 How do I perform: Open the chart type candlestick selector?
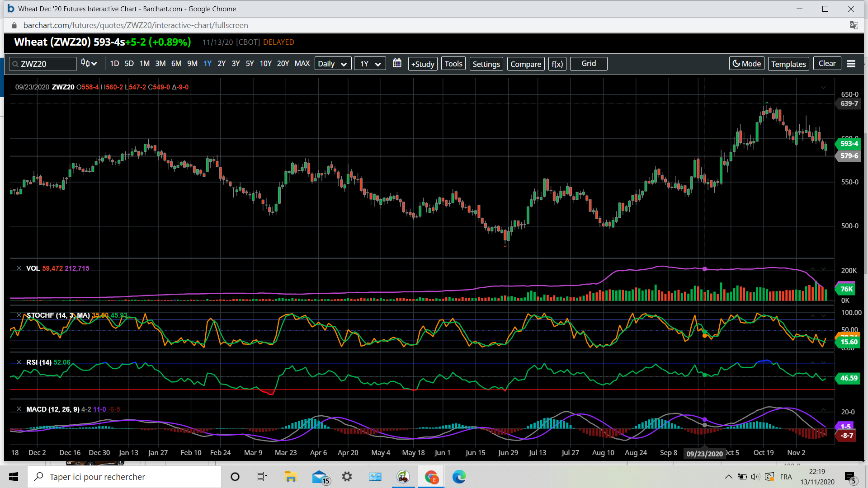(x=89, y=64)
